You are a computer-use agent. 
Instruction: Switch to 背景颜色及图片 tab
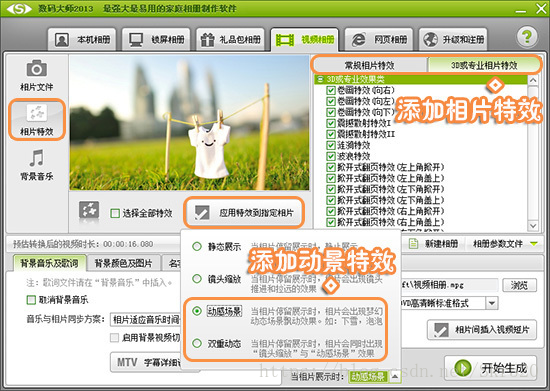123,263
